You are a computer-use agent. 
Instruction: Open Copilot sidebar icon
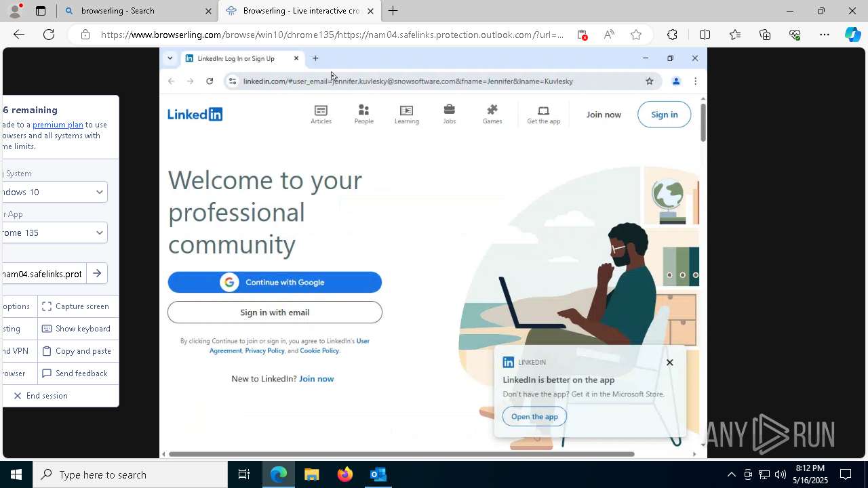pos(853,35)
